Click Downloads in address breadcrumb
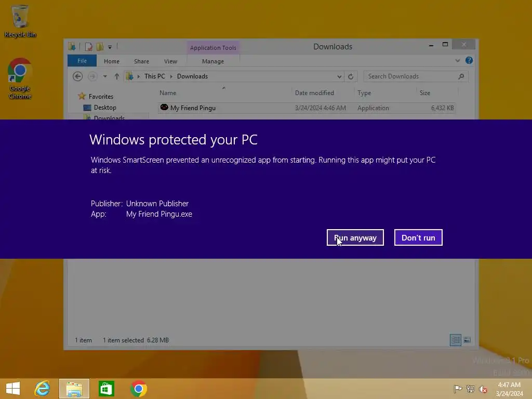This screenshot has width=532, height=399. (x=192, y=76)
